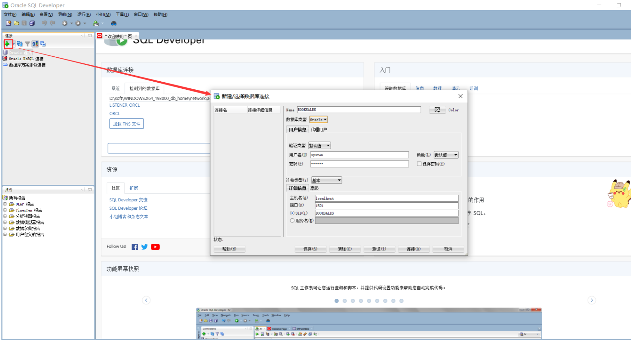
Task: Select the 服务名 radio button
Action: pos(292,221)
